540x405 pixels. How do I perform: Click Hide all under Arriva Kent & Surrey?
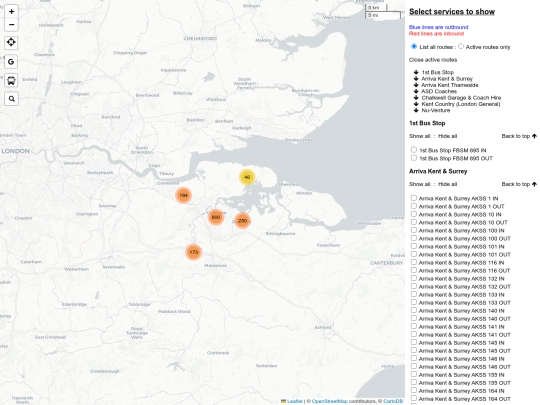point(447,184)
